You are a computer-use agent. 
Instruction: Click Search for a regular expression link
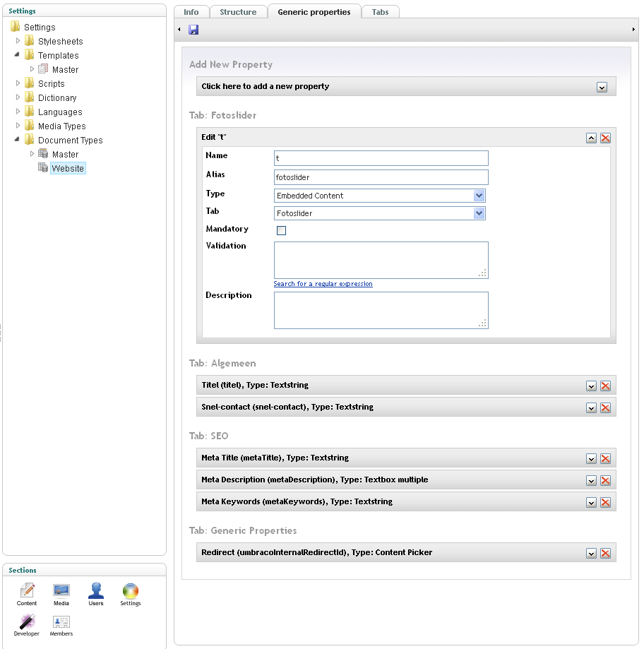coord(323,284)
